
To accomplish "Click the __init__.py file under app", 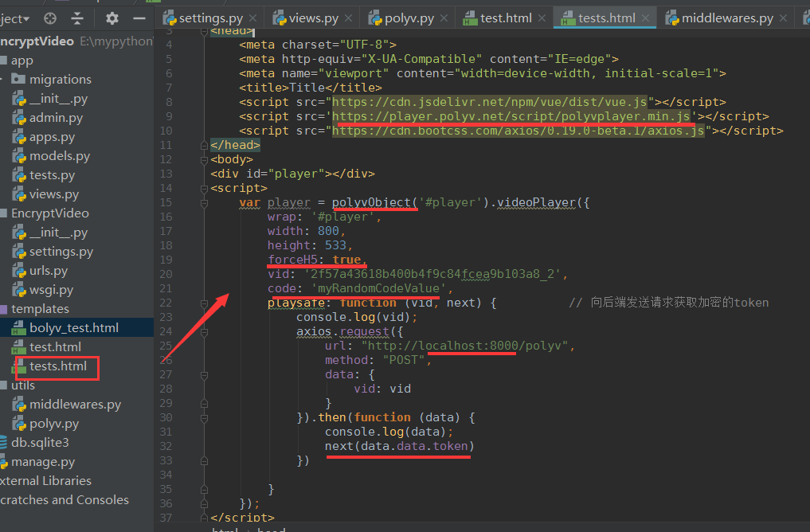I will [x=58, y=99].
